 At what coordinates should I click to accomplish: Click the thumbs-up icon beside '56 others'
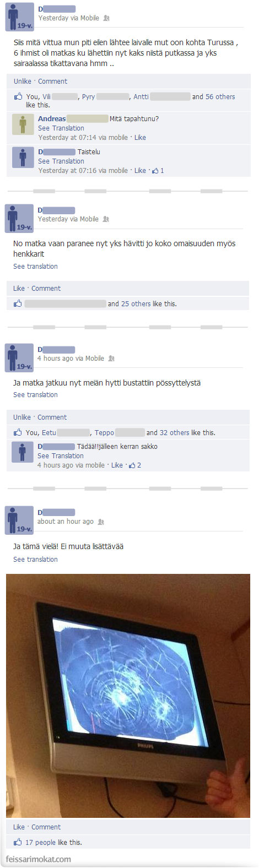pos(18,96)
